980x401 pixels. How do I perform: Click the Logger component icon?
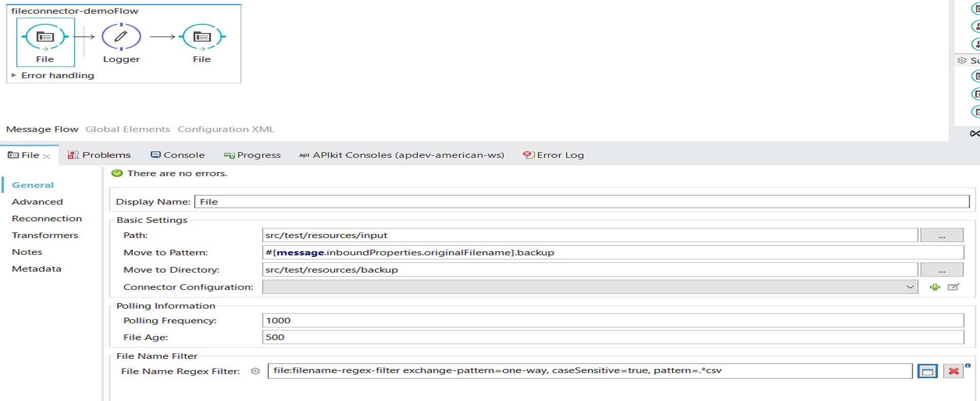pyautogui.click(x=121, y=37)
